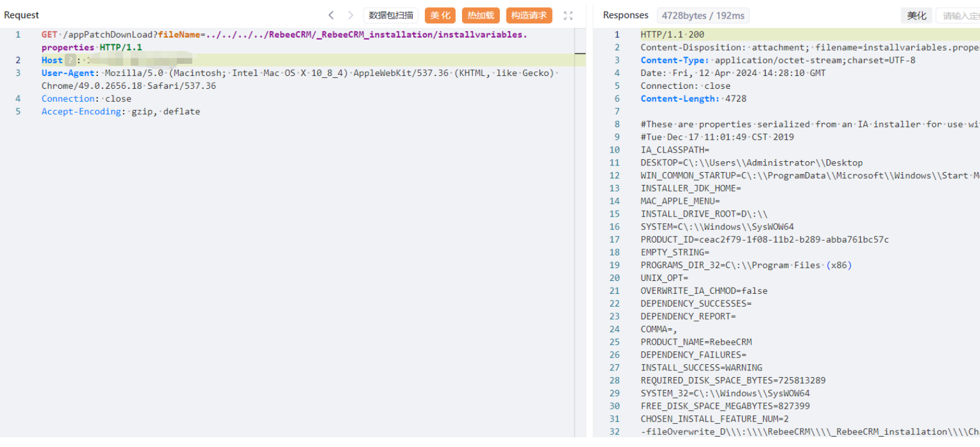Click the SYSTEM=C\:\\Windows\\SysWOW64 line
The height and width of the screenshot is (447, 980).
(x=717, y=226)
